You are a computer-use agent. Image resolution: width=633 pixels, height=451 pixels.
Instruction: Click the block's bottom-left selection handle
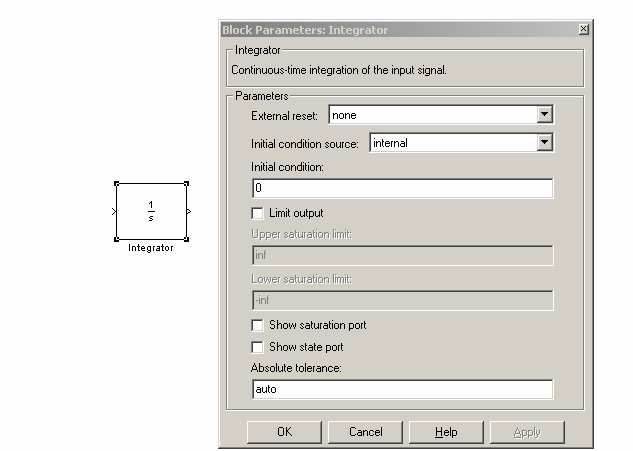116,239
